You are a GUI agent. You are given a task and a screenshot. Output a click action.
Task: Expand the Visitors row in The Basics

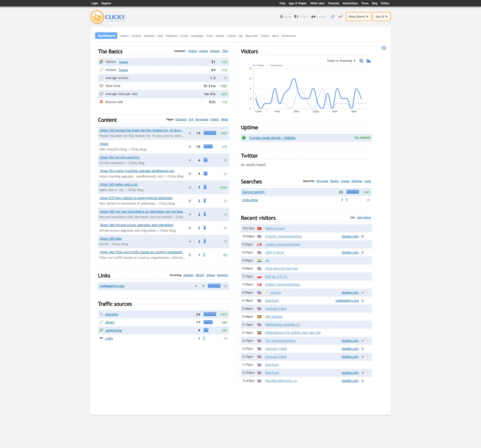[123, 62]
